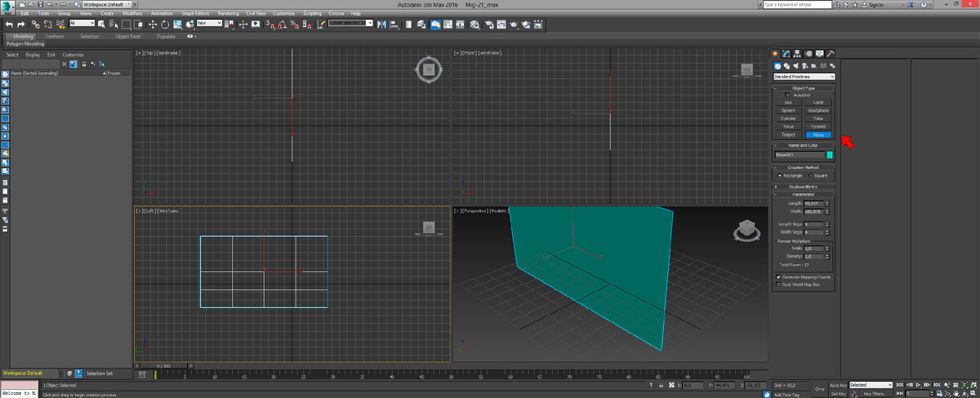980x398 pixels.
Task: Open the Create tab in command panel
Action: coord(775,53)
